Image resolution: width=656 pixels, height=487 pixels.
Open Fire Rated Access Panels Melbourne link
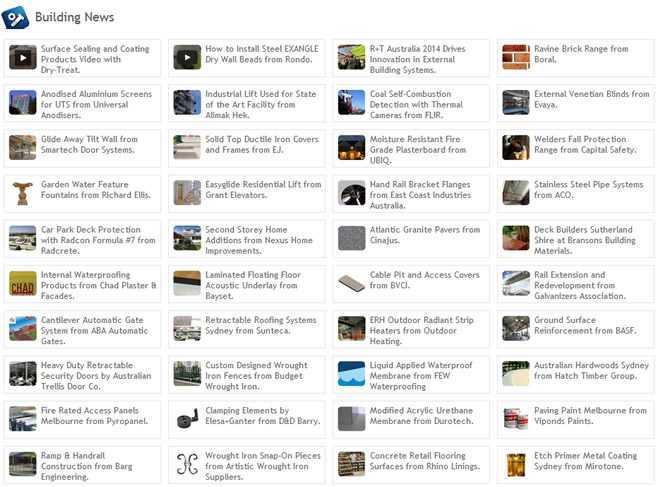click(x=94, y=415)
